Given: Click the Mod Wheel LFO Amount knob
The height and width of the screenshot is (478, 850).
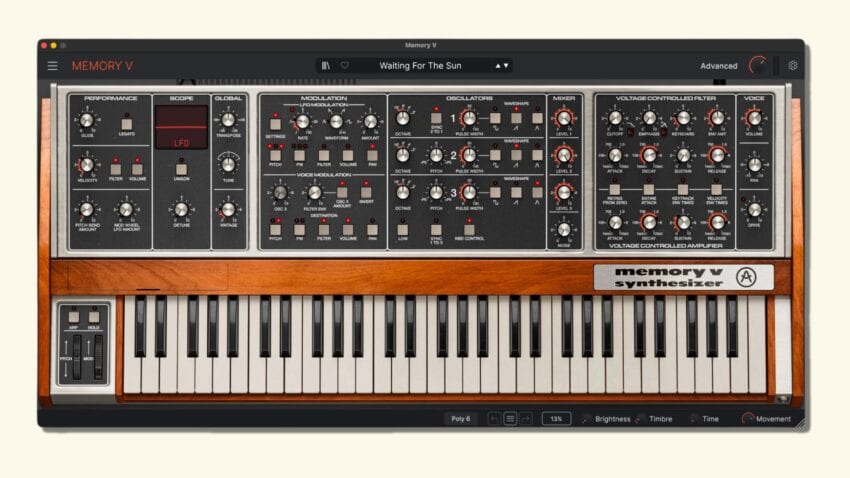Looking at the screenshot, I should (x=126, y=209).
